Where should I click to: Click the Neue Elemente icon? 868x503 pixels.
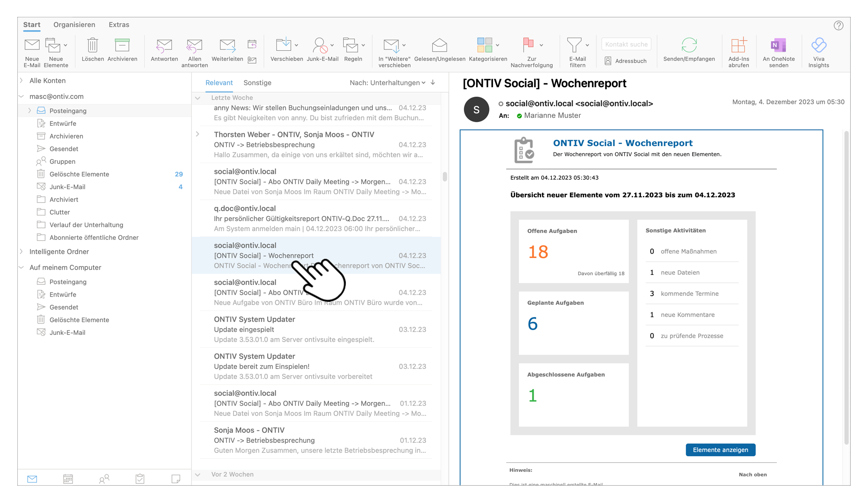(53, 45)
